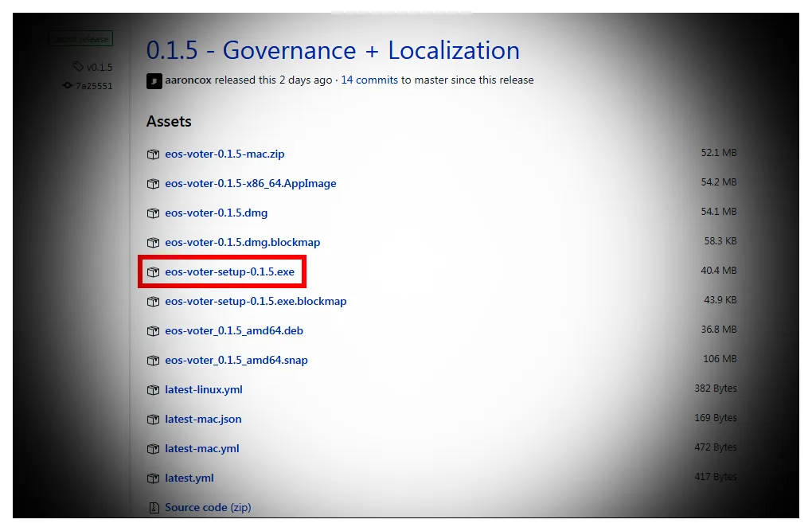Click package icon beside latest-linux.yml
Image resolution: width=812 pixels, height=531 pixels.
tap(154, 390)
